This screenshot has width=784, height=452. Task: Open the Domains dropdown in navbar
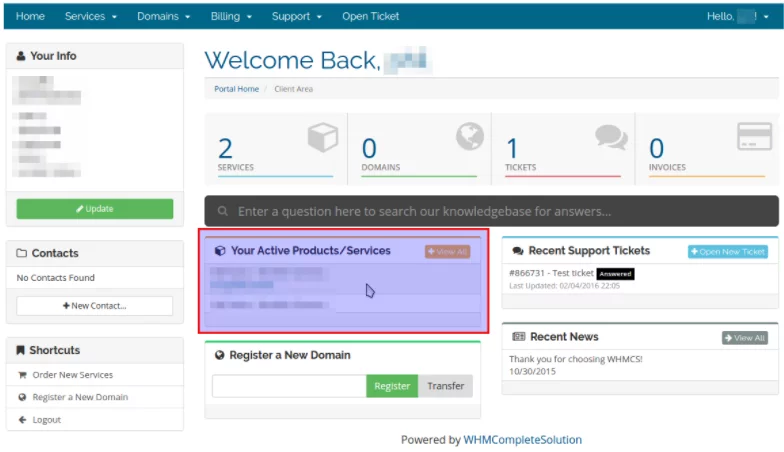tap(163, 16)
